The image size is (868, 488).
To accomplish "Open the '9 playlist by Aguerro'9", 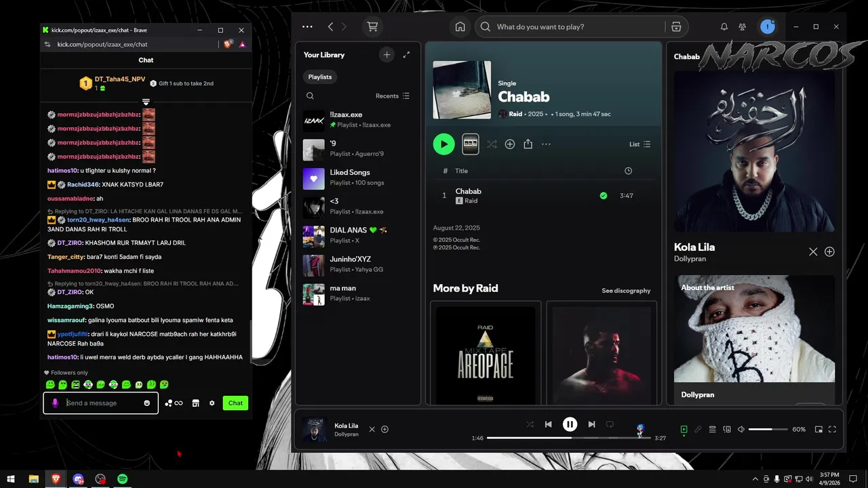I will (357, 149).
